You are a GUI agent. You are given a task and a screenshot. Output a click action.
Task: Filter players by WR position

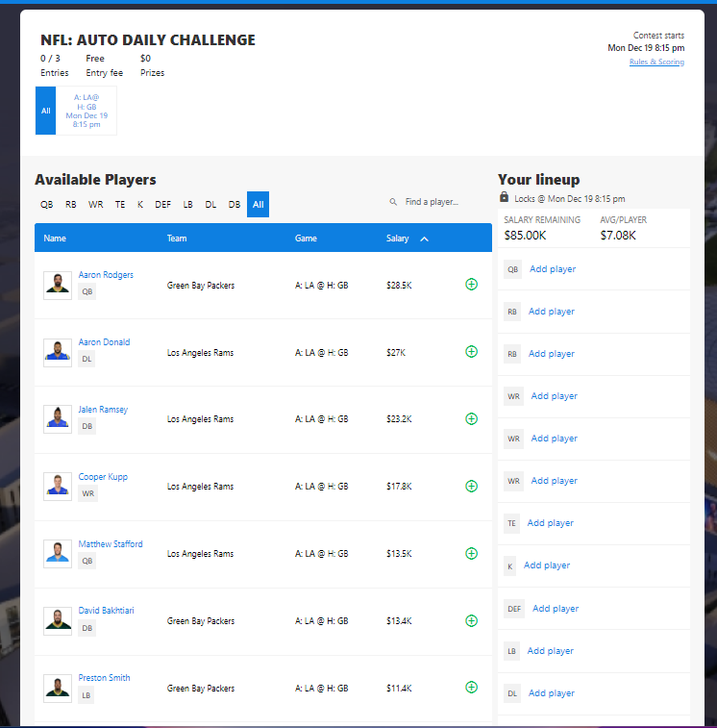pos(95,204)
